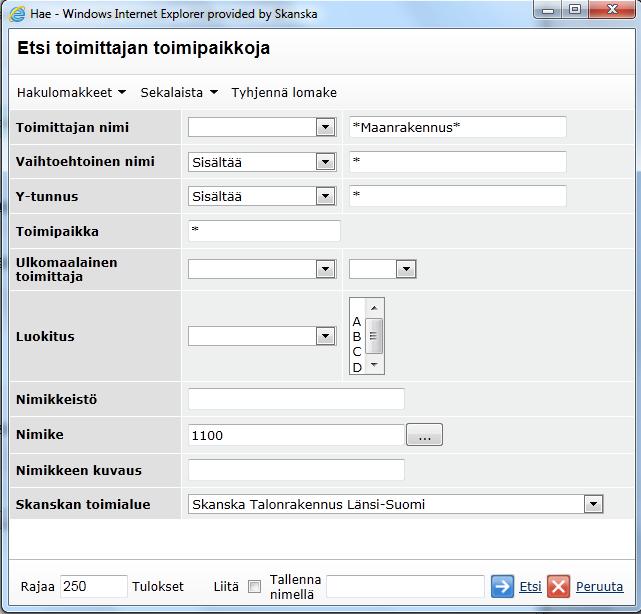Toggle the Liitä checkbox

point(254,587)
